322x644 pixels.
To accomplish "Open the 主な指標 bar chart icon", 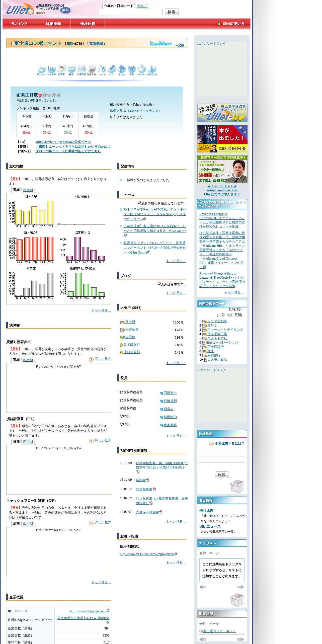I will (x=51, y=70).
